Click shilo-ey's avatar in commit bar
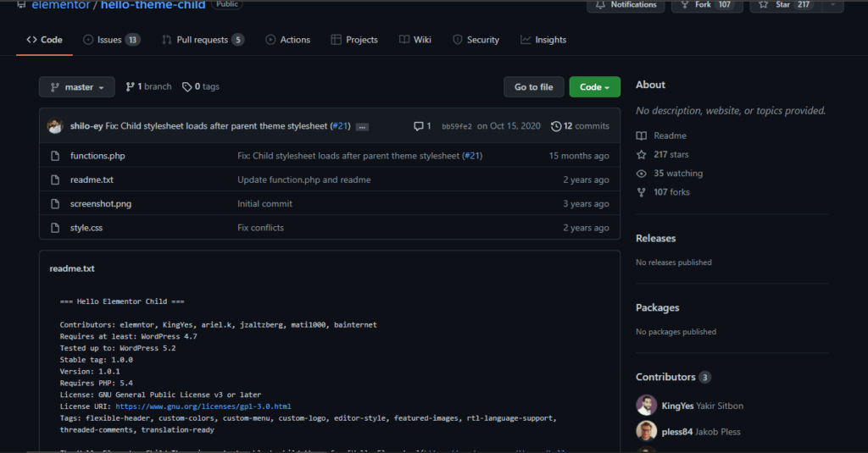 point(55,126)
